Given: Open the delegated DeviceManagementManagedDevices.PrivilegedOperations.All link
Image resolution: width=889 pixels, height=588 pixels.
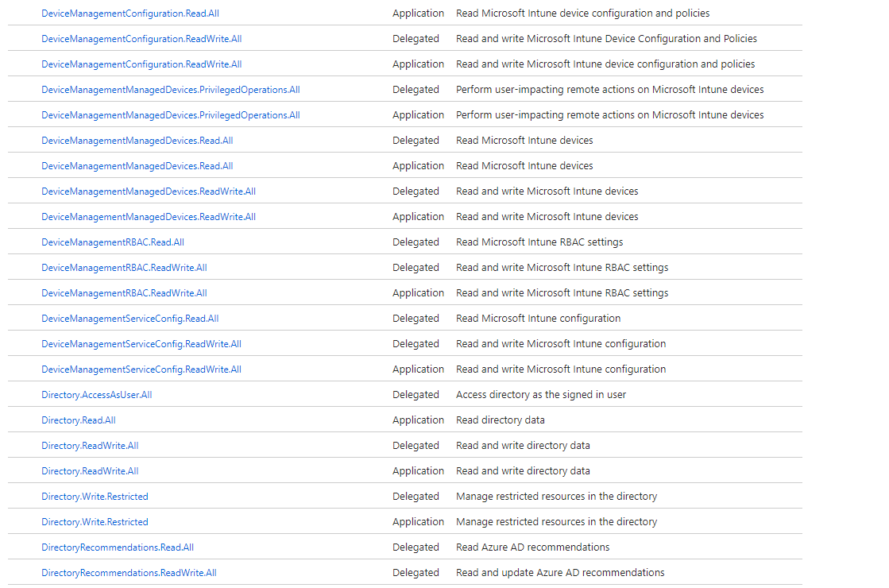Looking at the screenshot, I should click(x=171, y=89).
